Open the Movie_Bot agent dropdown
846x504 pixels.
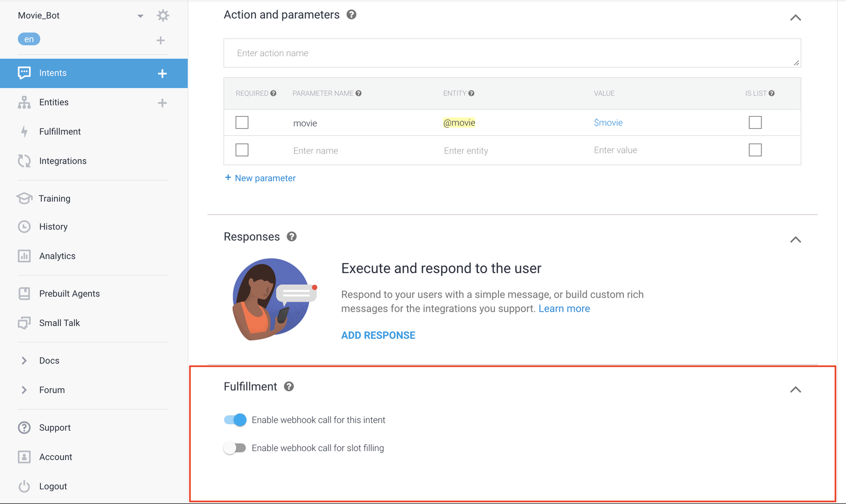[140, 16]
